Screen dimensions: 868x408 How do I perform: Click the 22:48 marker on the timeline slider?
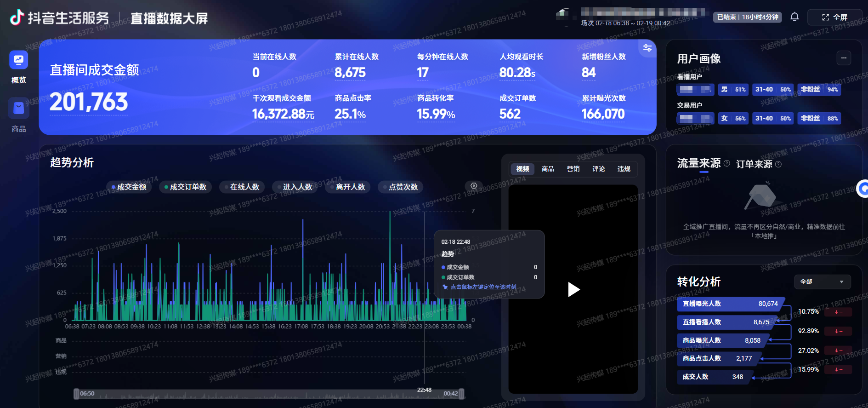coord(424,390)
